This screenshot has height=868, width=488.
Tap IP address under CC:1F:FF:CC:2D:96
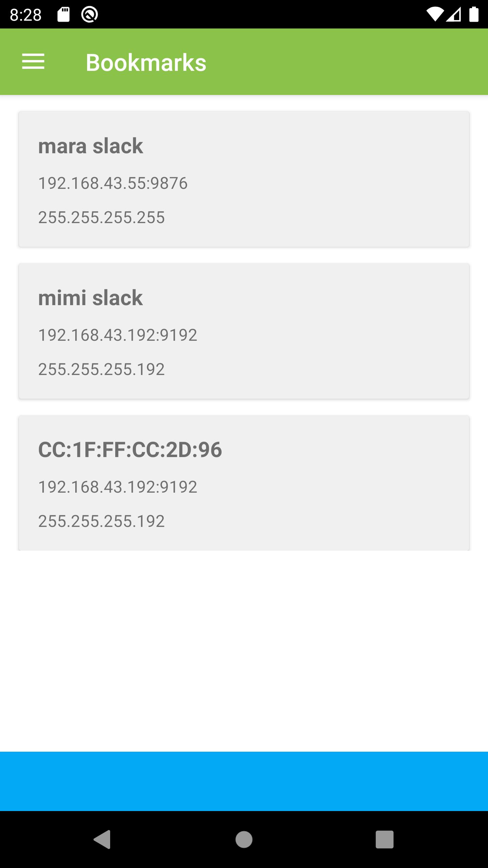[x=118, y=487]
